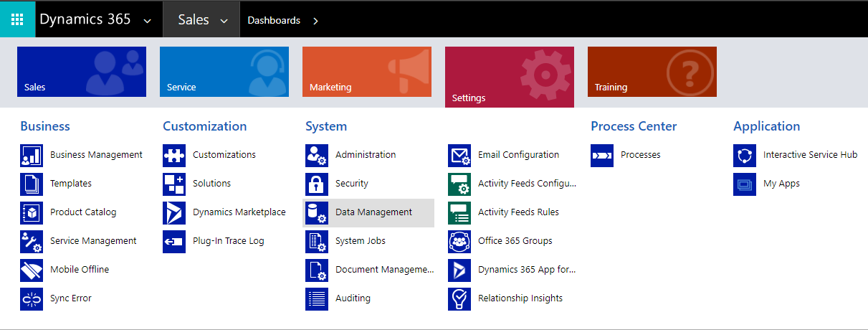Viewport: 868px width, 330px height.
Task: Open Auditing link
Action: pos(353,298)
